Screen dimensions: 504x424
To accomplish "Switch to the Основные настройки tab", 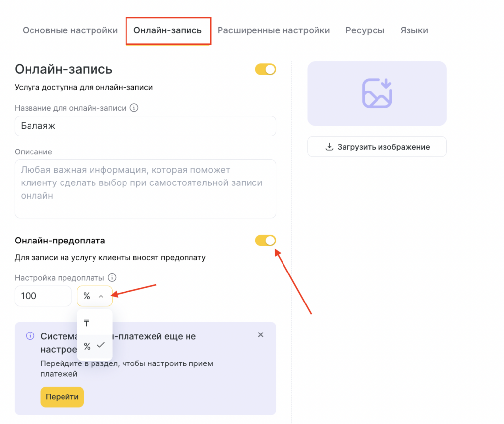I will [70, 30].
